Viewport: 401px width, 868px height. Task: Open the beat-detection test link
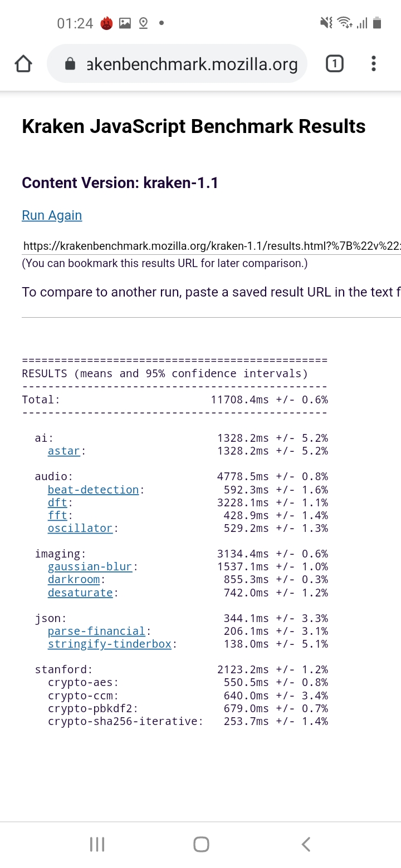93,490
